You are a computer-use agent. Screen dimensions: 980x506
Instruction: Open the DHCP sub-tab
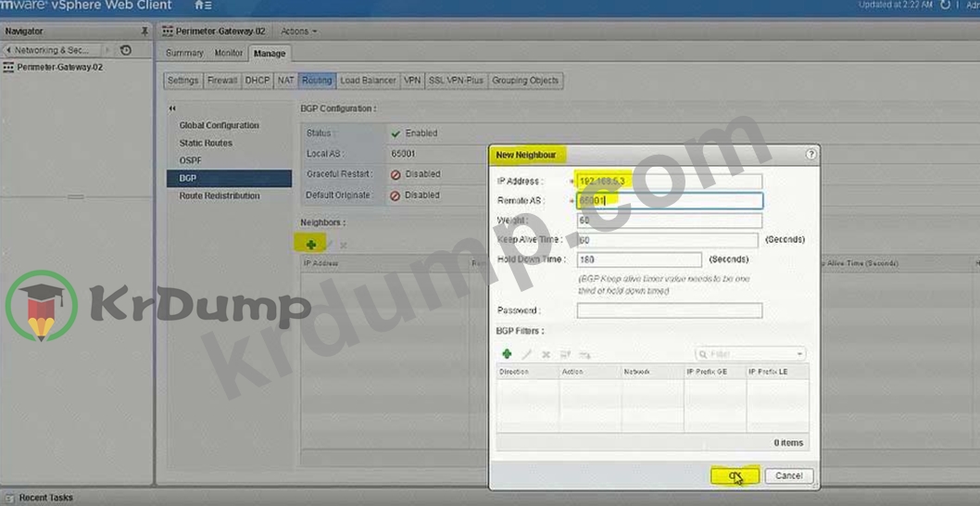tap(258, 80)
